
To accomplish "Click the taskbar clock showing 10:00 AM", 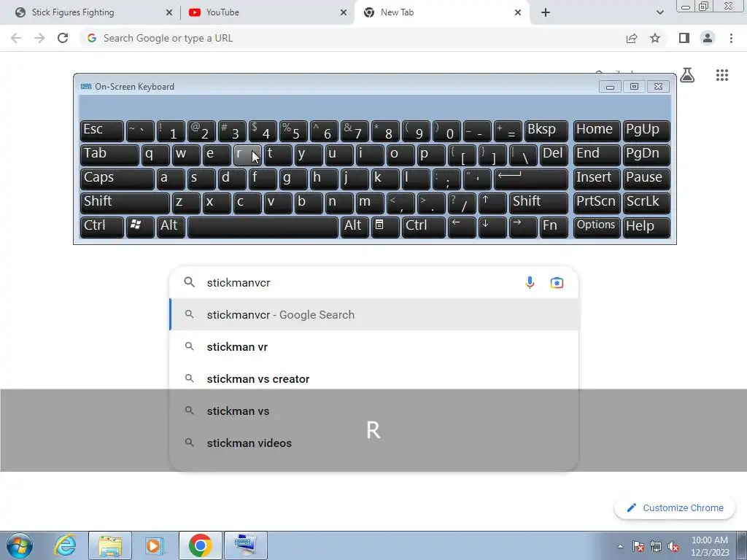I will 709,546.
